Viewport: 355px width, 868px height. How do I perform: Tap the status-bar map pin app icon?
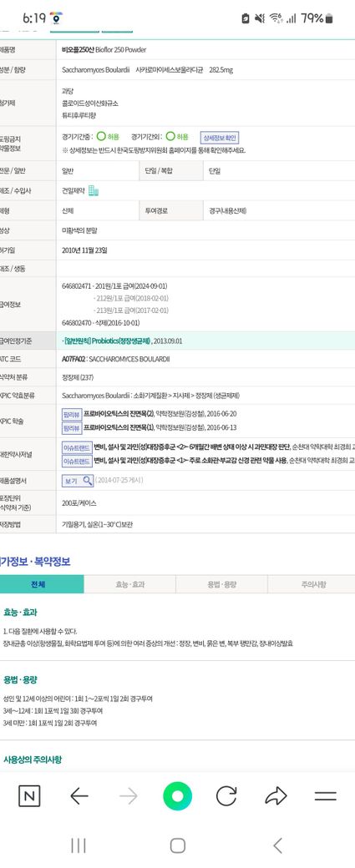(56, 19)
